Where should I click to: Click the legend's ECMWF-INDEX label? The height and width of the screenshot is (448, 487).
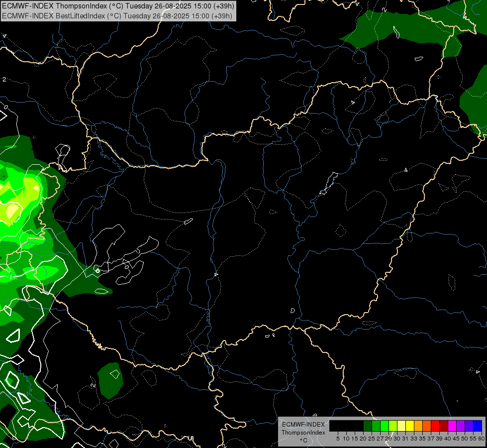303,425
